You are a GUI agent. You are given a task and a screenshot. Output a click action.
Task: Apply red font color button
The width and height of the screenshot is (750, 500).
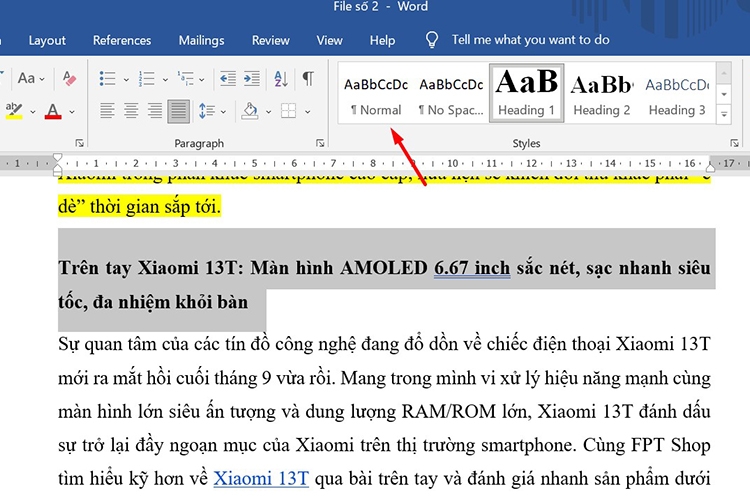pyautogui.click(x=53, y=111)
